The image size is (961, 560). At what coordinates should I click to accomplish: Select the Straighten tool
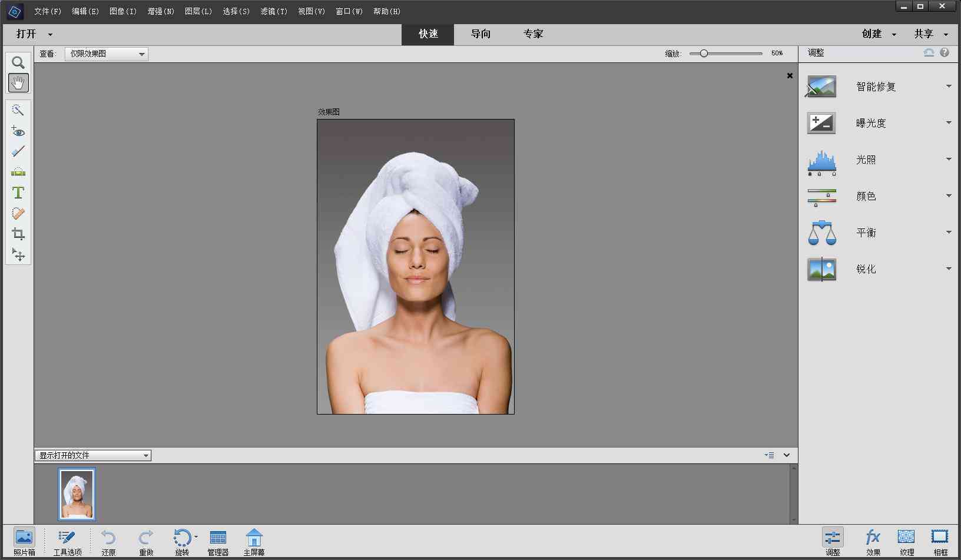[18, 172]
